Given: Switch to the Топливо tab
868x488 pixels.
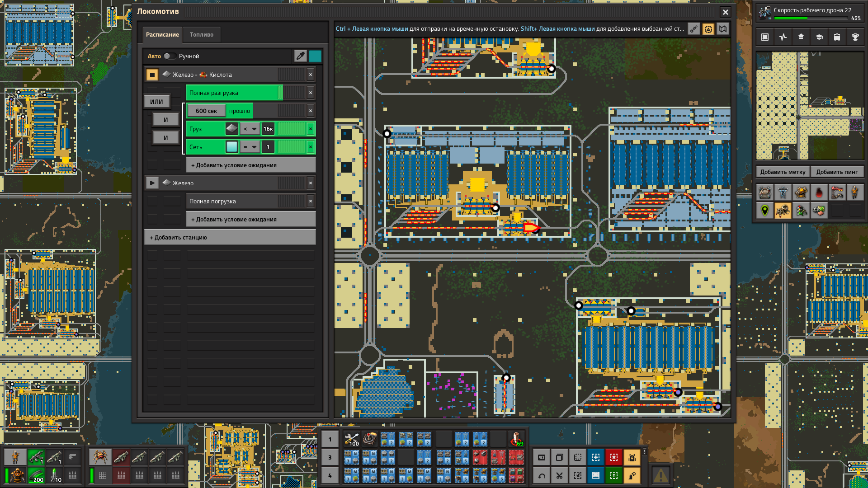Looking at the screenshot, I should (202, 34).
